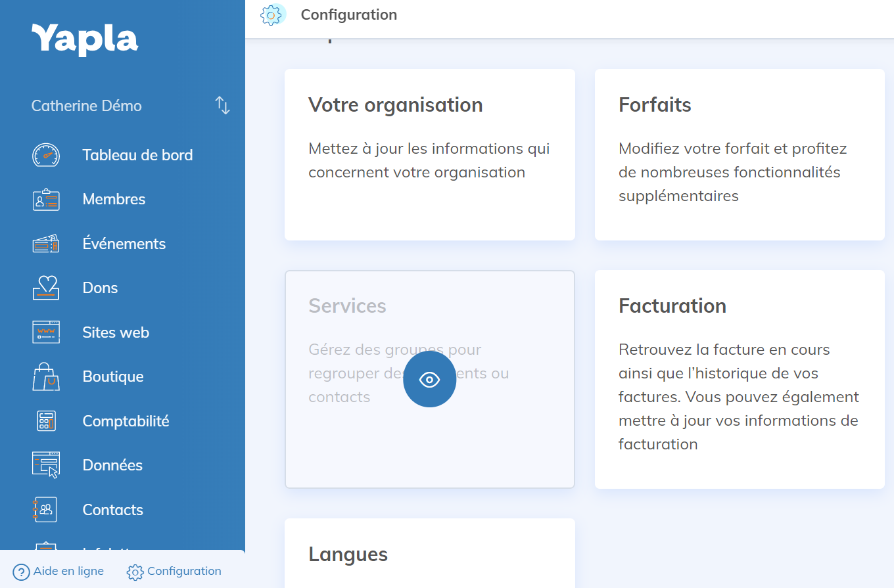Viewport: 894px width, 588px height.
Task: Click the Tableau de bord gauge icon
Action: click(46, 156)
